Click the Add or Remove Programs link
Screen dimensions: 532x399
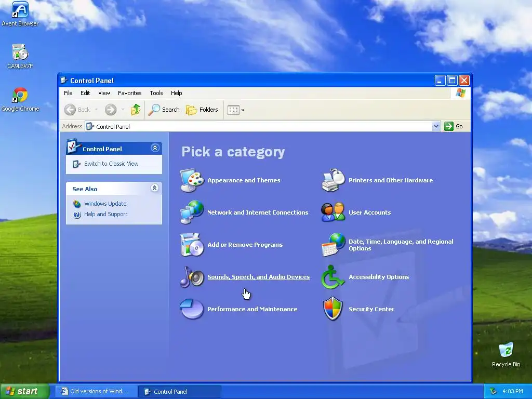click(245, 245)
